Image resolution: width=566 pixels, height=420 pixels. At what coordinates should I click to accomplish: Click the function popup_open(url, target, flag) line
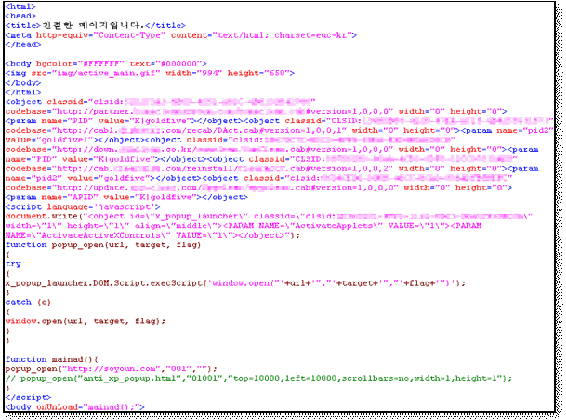[x=103, y=245]
